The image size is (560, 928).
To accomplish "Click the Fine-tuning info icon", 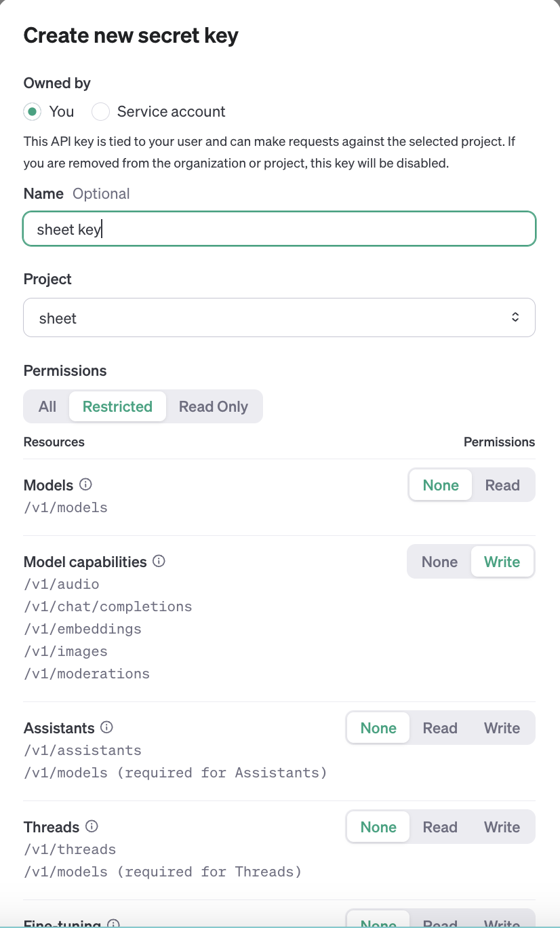I will click(113, 924).
